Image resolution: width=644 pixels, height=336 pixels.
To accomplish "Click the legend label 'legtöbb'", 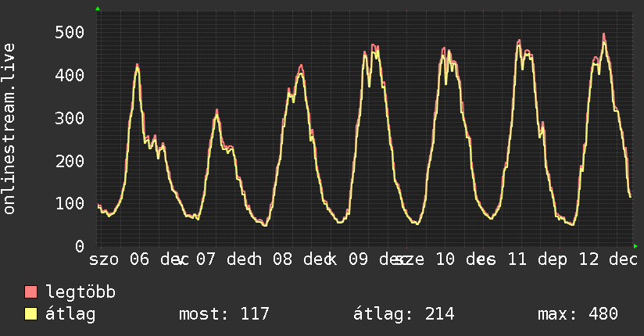I will [80, 292].
